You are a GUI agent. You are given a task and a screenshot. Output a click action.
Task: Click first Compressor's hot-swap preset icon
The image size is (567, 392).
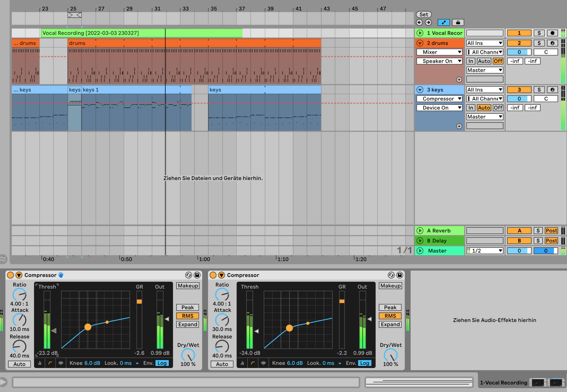pos(189,275)
